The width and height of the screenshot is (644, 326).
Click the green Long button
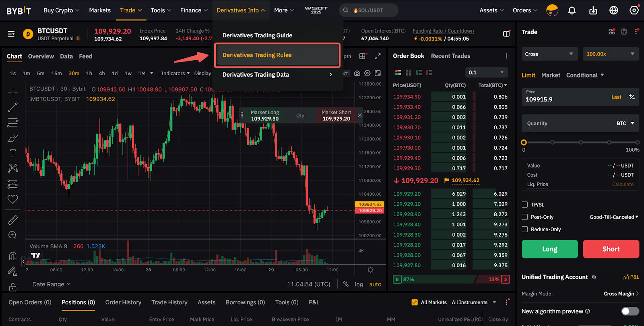pos(549,249)
